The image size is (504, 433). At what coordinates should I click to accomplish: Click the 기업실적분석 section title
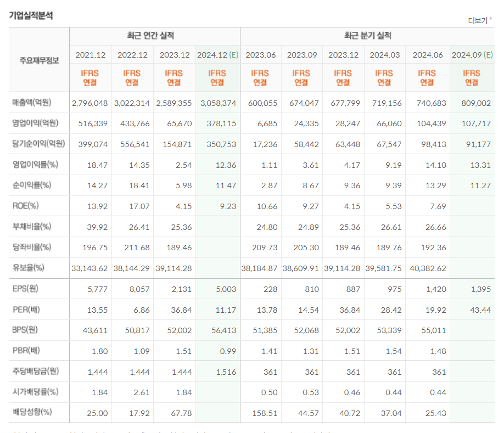click(31, 15)
